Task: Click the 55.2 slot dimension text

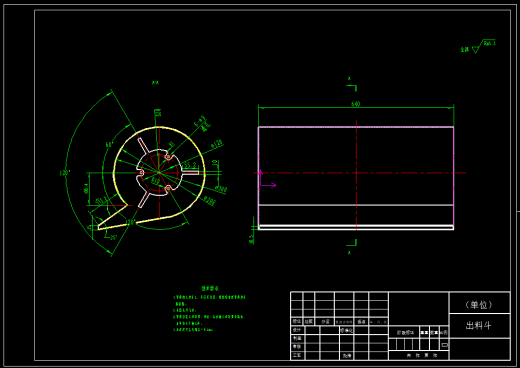Action: click(x=190, y=165)
